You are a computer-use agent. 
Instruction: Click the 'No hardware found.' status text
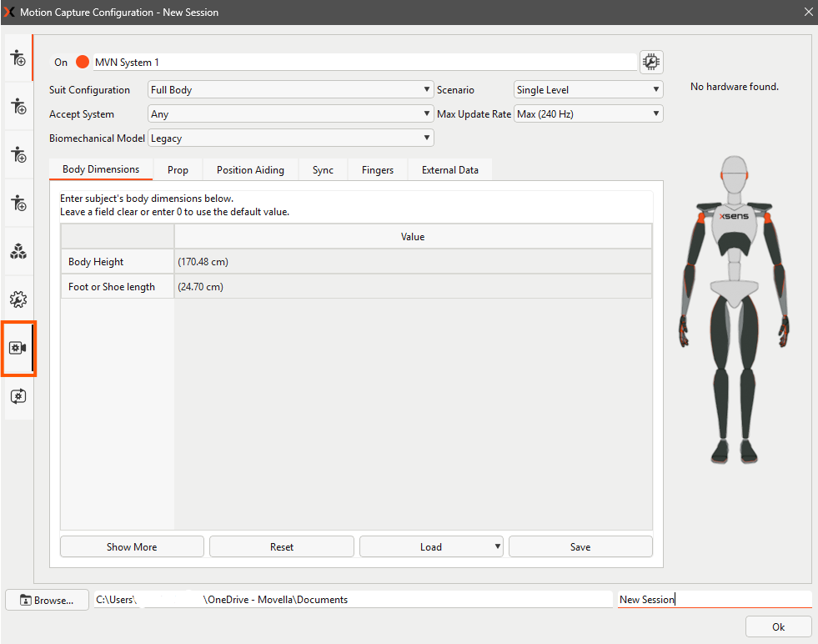[735, 87]
